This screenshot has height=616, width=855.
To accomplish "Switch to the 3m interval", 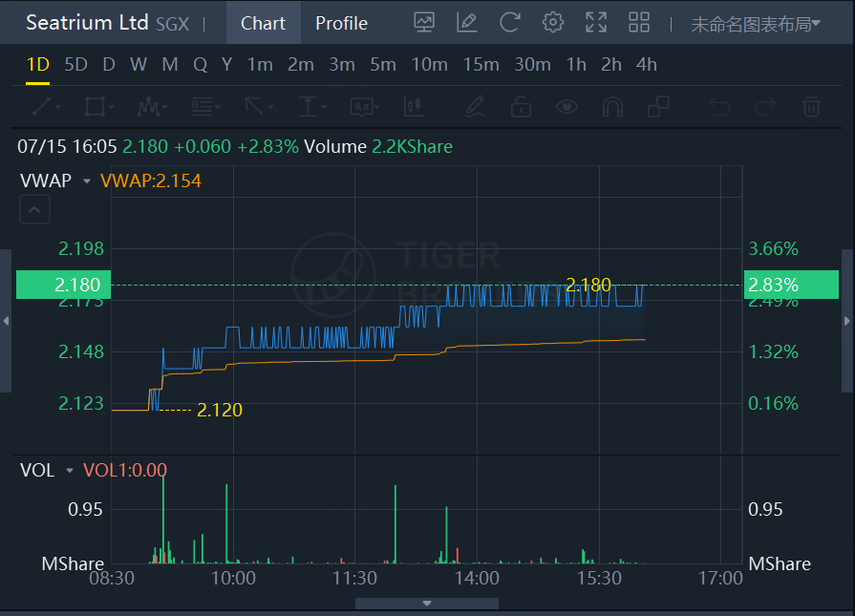I will 342,65.
